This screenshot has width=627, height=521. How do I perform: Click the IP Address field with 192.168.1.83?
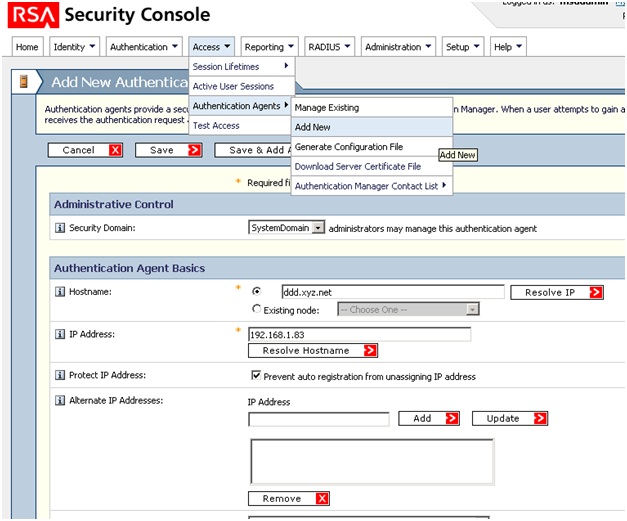pos(359,335)
